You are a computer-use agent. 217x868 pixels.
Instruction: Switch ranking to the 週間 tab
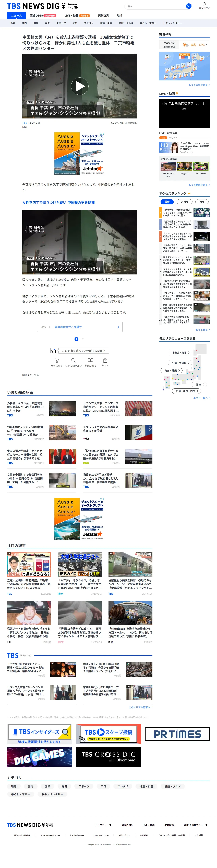[x=202, y=202]
